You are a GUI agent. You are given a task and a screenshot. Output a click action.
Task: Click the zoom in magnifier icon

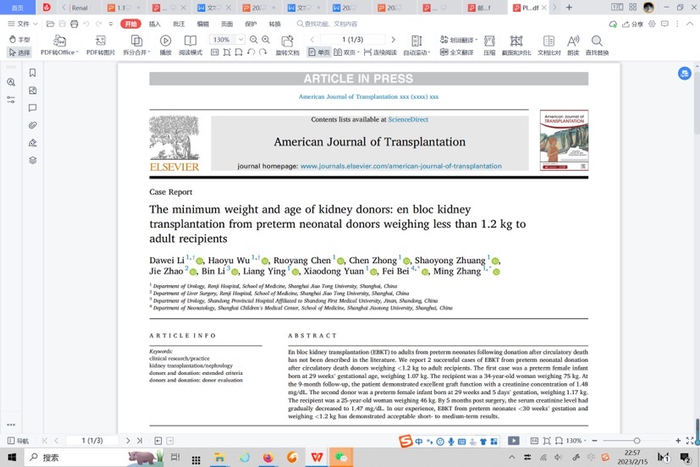pos(266,39)
